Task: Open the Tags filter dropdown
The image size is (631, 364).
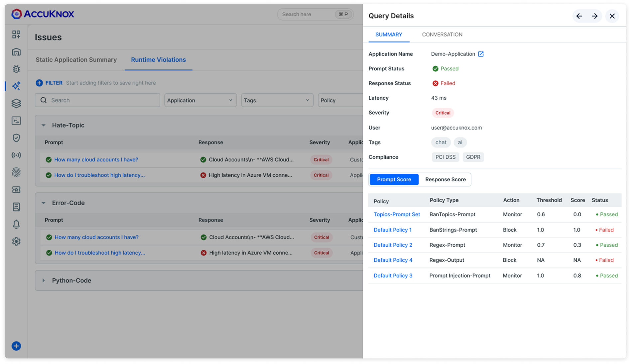Action: [x=277, y=100]
